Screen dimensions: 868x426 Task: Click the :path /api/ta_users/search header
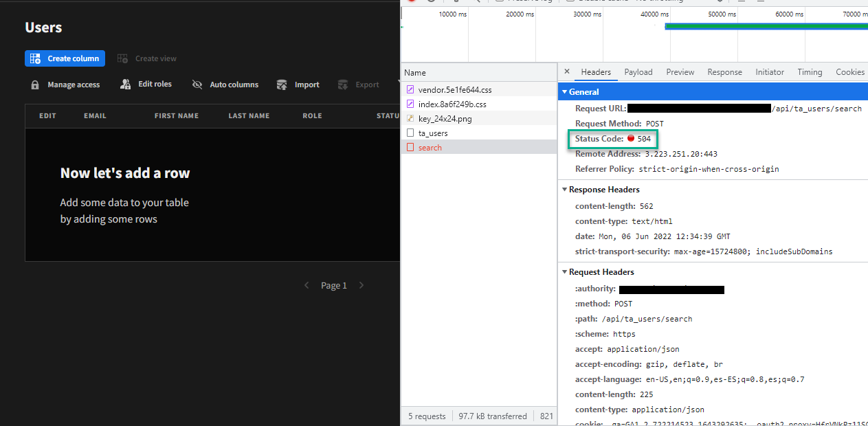click(633, 319)
